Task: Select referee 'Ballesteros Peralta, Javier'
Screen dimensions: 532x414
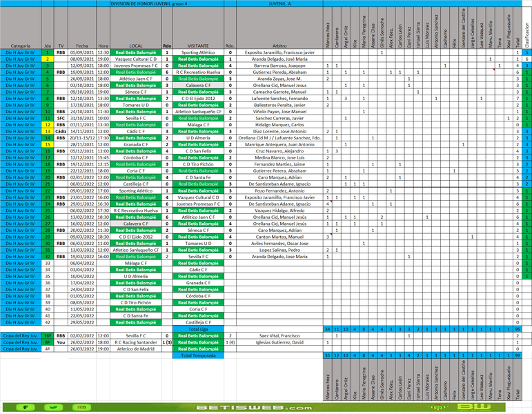Action: tap(279, 105)
